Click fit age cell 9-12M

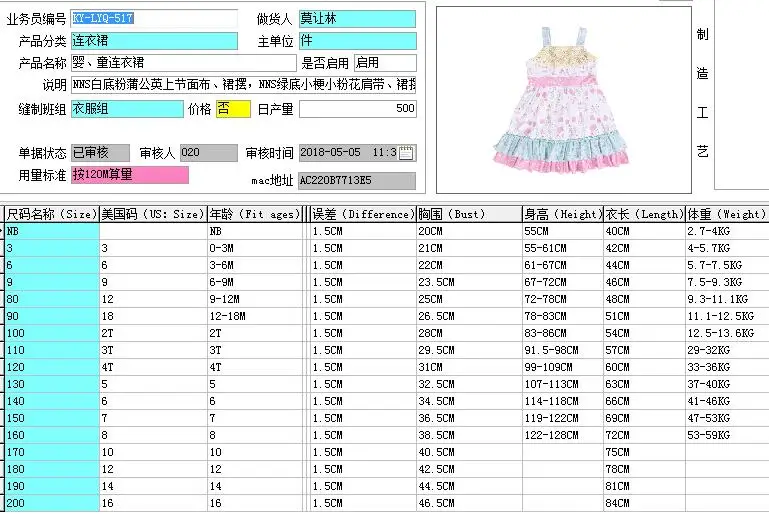tap(255, 299)
